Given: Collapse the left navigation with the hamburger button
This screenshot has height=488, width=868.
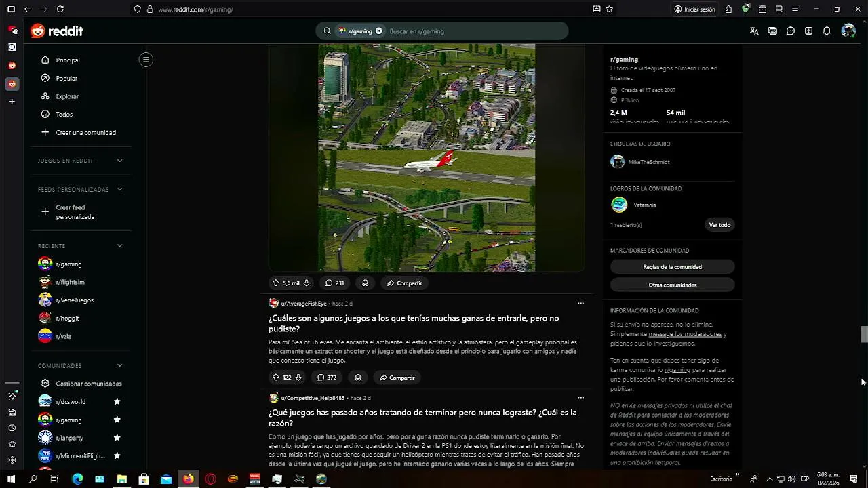Looking at the screenshot, I should [x=145, y=60].
